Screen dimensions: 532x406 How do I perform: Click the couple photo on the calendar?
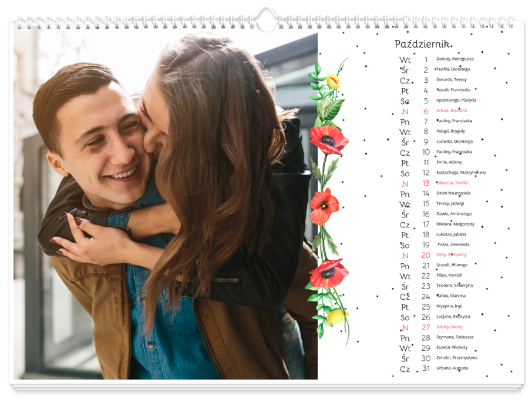tap(166, 204)
